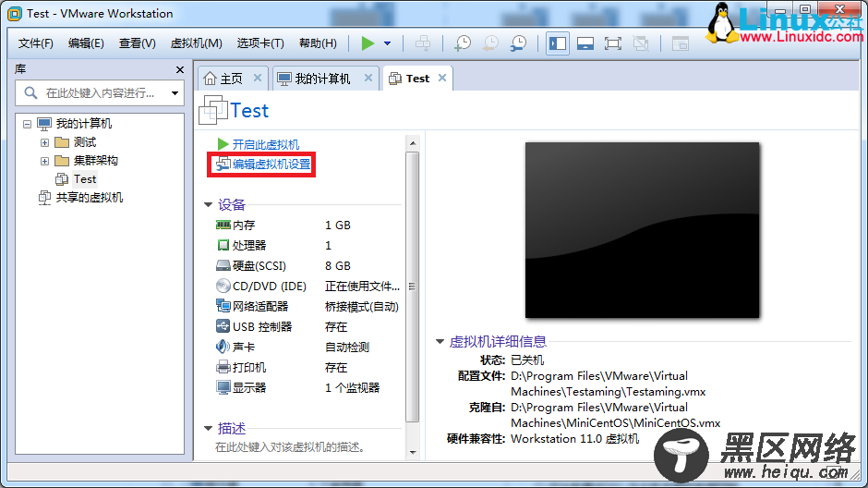Toggle the library sidebar view icon
The height and width of the screenshot is (488, 868).
tap(558, 43)
